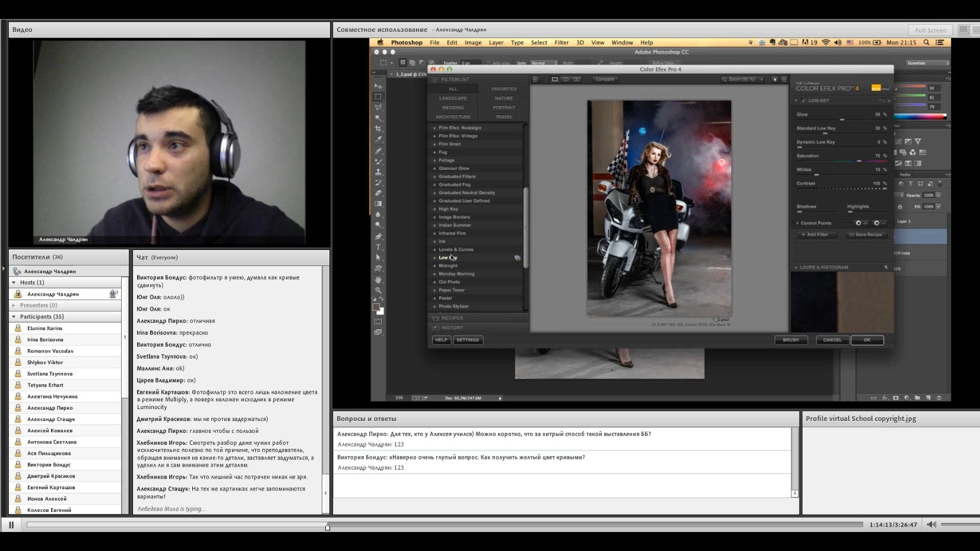The image size is (980, 551).
Task: Open the Layer menu in Photoshop
Action: click(496, 43)
